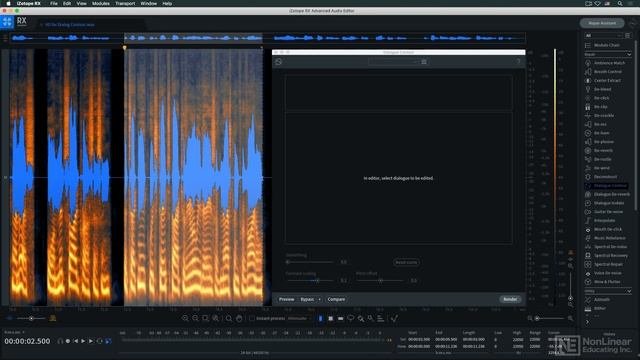The height and width of the screenshot is (360, 640).
Task: Expand the module list bottom chevron
Action: point(587,322)
